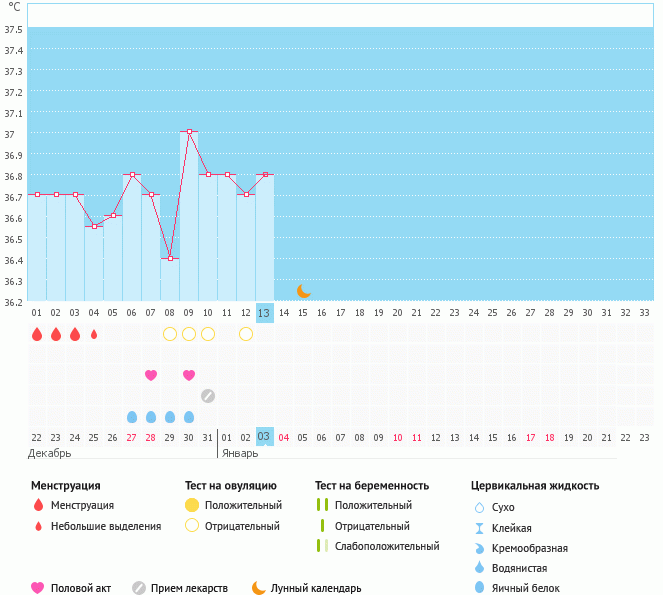Click the Прием лекарств legend label
The image size is (663, 595).
[x=189, y=588]
